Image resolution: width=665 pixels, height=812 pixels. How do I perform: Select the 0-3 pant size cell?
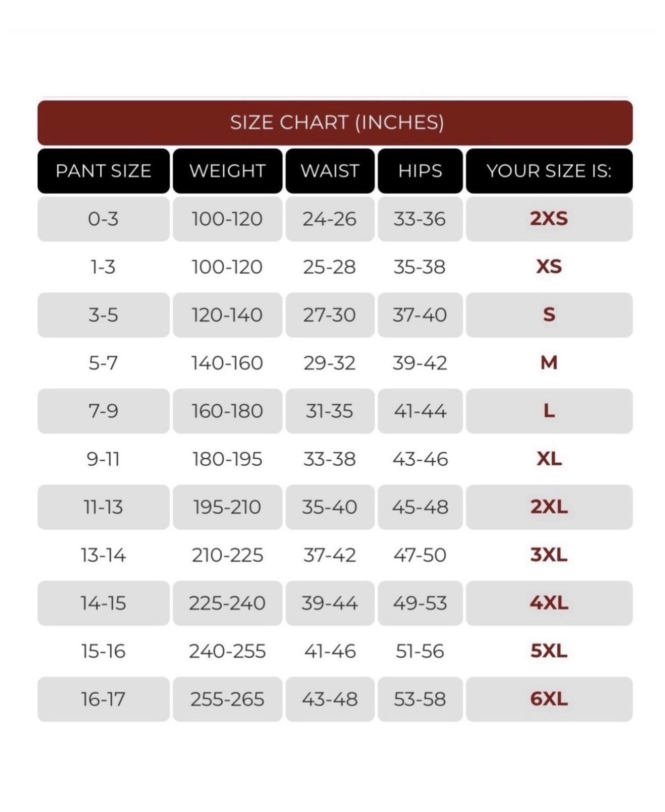pos(103,219)
